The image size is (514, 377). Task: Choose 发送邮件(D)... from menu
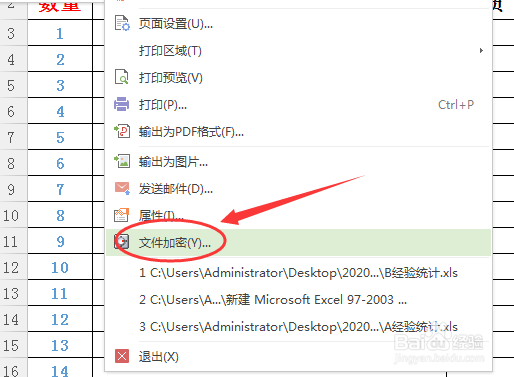pyautogui.click(x=298, y=189)
